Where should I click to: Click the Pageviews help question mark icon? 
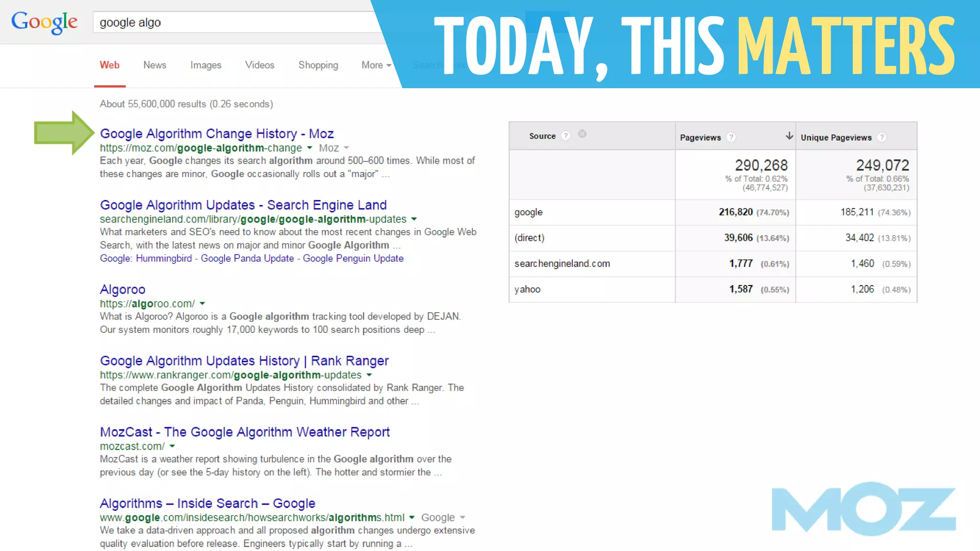(x=731, y=137)
